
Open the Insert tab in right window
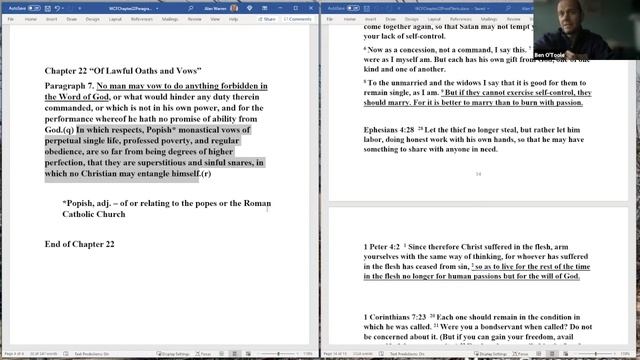coord(371,19)
